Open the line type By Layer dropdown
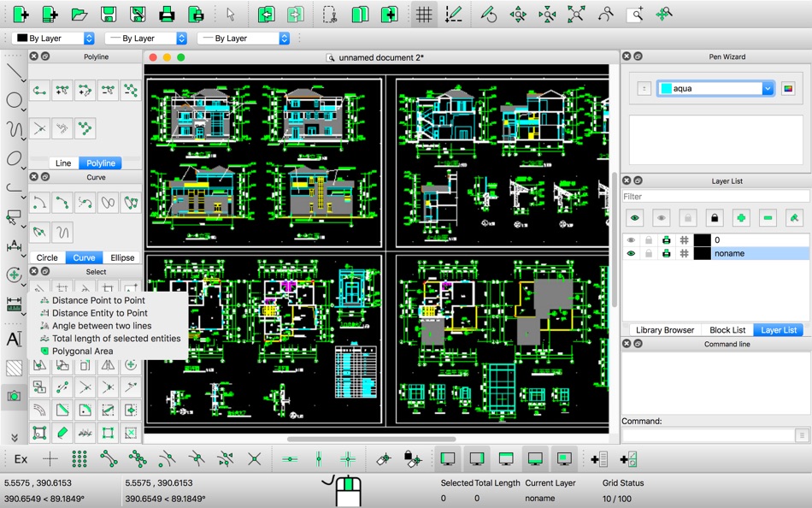 244,38
